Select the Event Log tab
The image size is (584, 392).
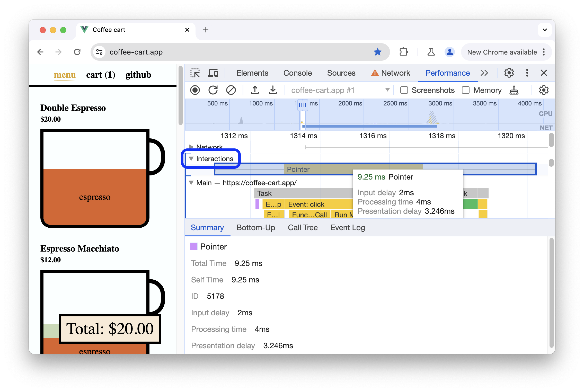click(348, 227)
